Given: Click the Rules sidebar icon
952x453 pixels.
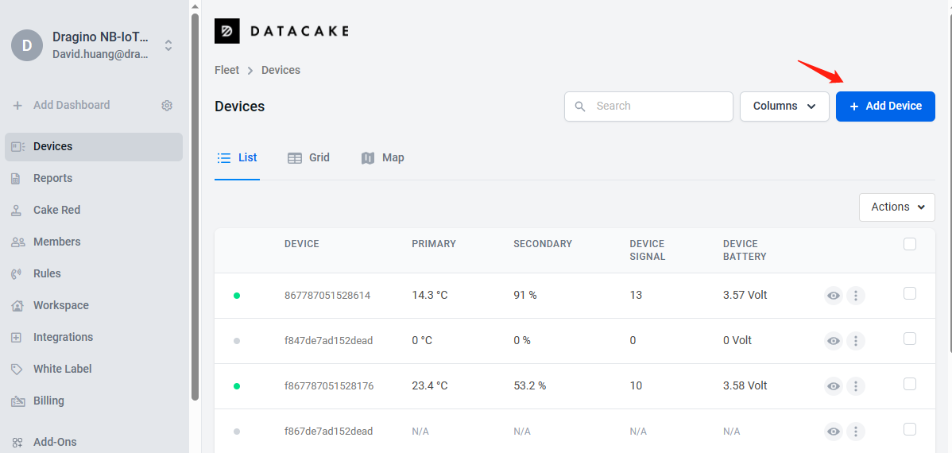Looking at the screenshot, I should (x=16, y=274).
